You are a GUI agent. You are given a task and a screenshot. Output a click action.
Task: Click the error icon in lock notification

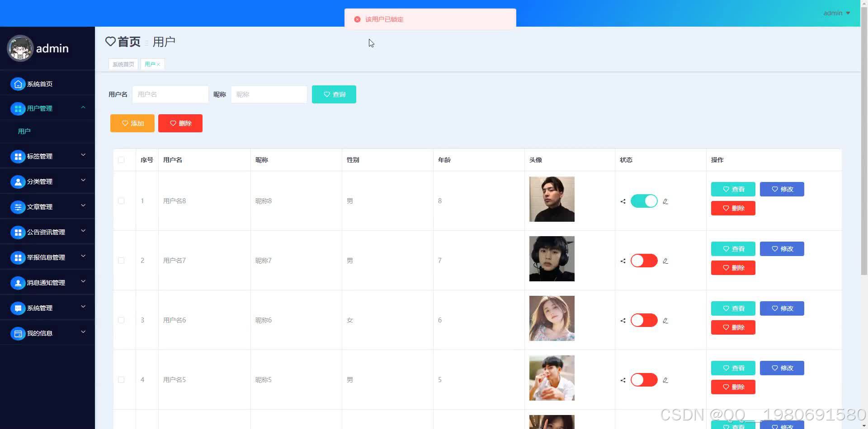click(x=357, y=19)
